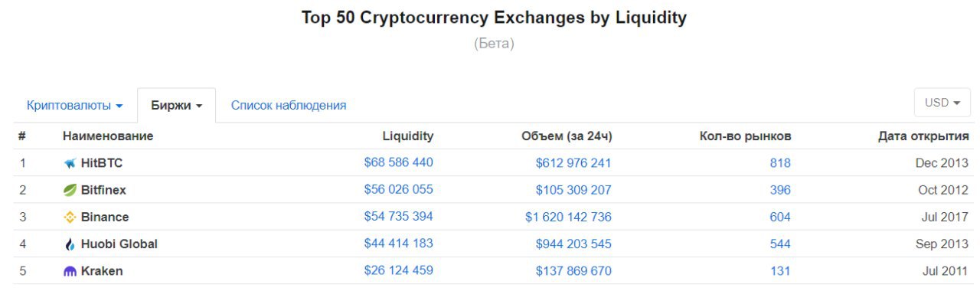Sort by Дата открытия column header
Viewport: 980px width, 288px height.
(x=923, y=136)
